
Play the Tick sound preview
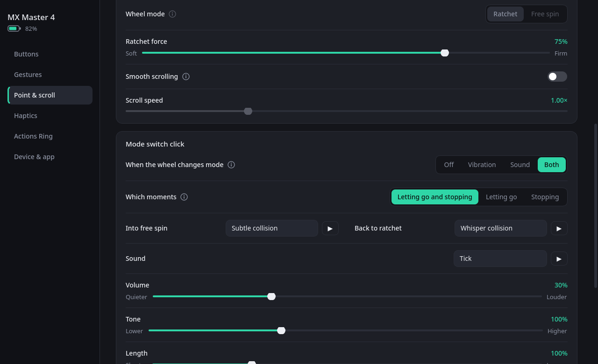559,259
